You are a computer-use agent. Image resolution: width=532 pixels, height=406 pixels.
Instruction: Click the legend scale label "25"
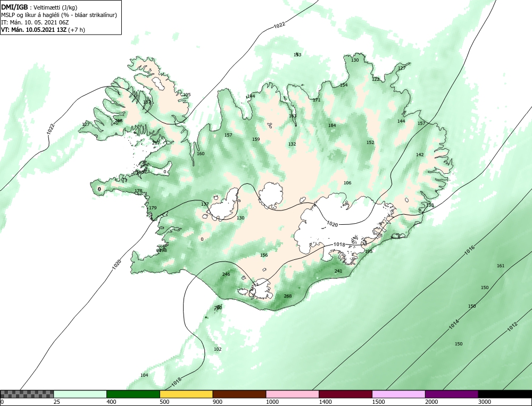coord(56,402)
